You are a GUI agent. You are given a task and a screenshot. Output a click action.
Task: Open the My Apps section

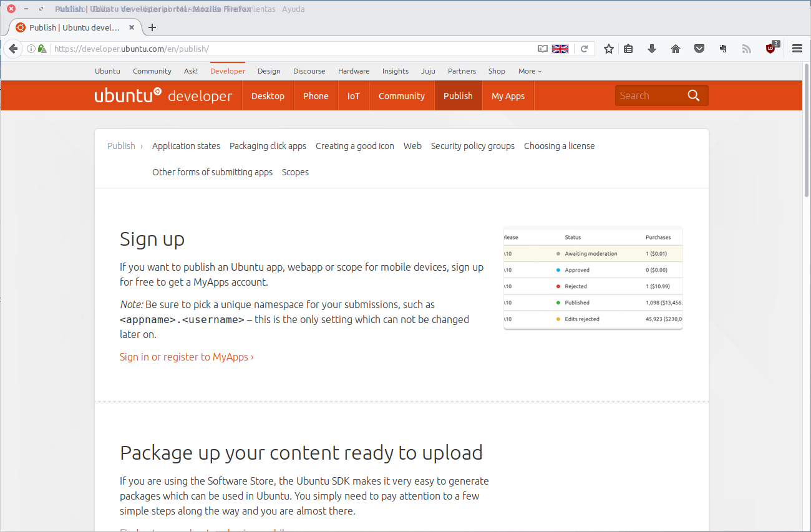tap(508, 95)
